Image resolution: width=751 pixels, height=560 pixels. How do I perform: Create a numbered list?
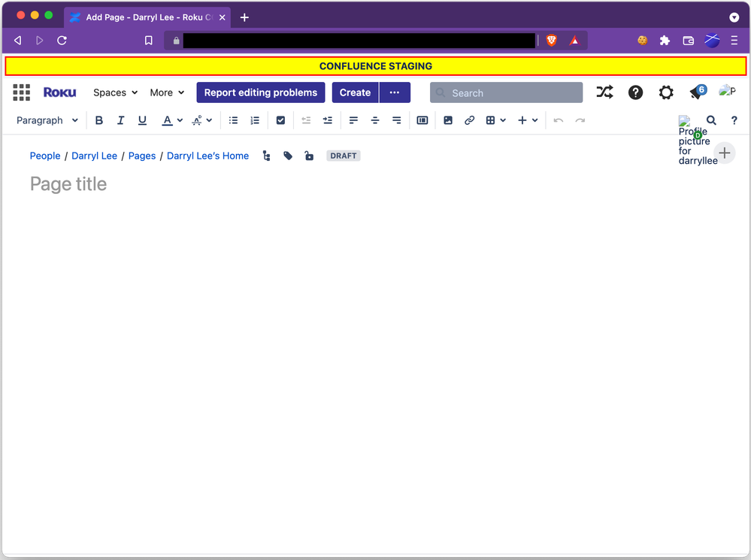(254, 120)
